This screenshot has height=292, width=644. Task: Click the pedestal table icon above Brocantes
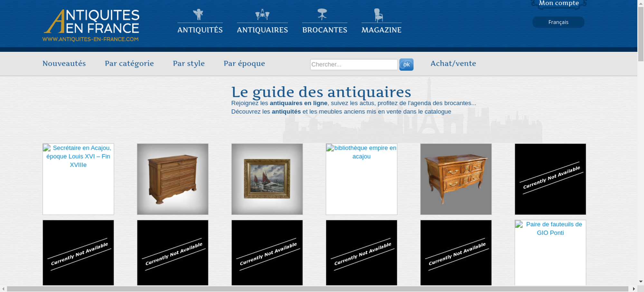click(322, 14)
